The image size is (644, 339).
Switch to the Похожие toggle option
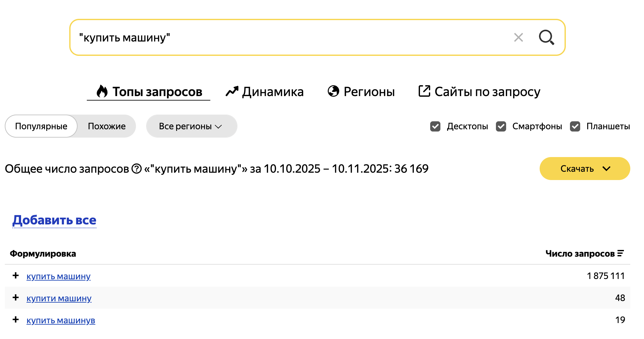coord(107,126)
